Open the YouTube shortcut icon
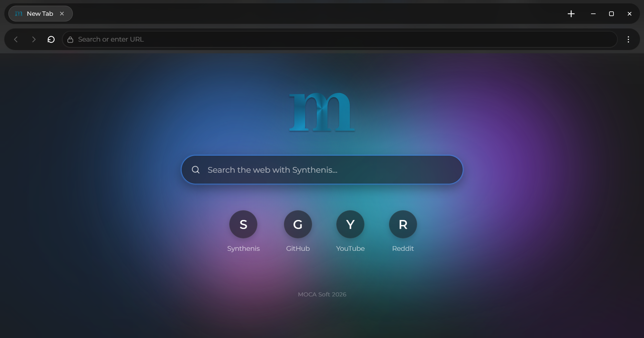The width and height of the screenshot is (644, 338). 350,224
